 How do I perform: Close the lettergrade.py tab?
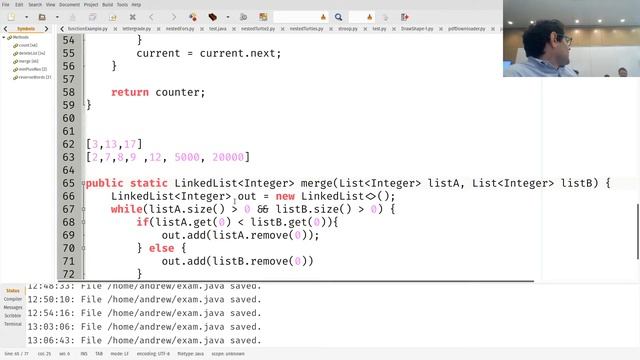click(x=158, y=29)
